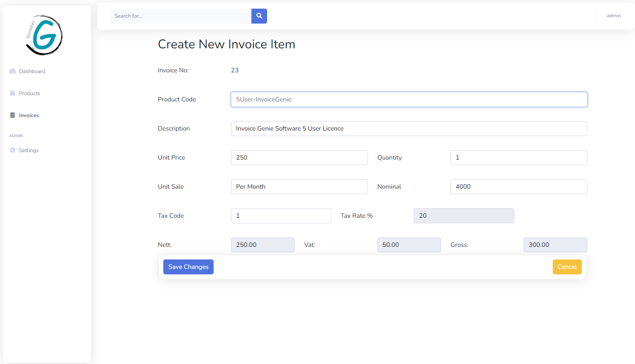635x364 pixels.
Task: Click the Cancel button
Action: tap(567, 267)
